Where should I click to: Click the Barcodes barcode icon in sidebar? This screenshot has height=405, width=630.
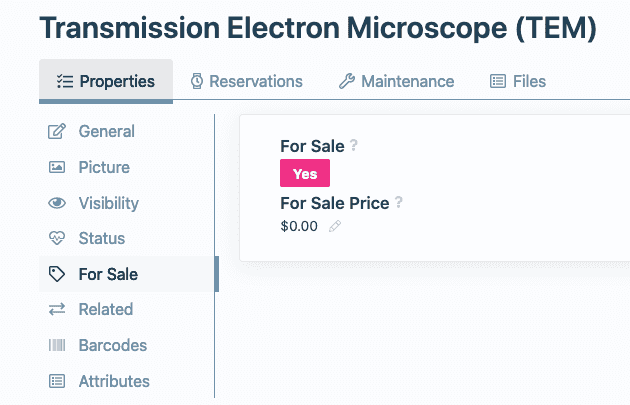(57, 345)
